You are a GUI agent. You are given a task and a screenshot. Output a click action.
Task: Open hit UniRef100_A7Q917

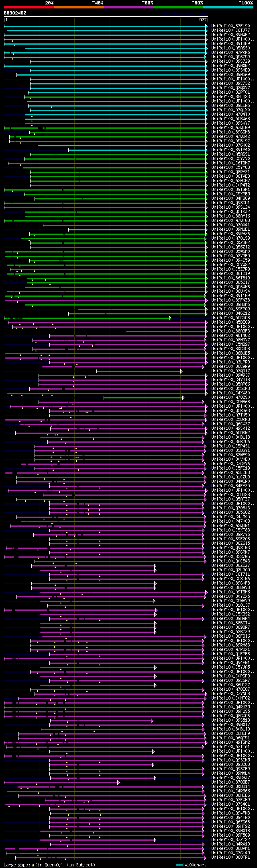click(230, 371)
